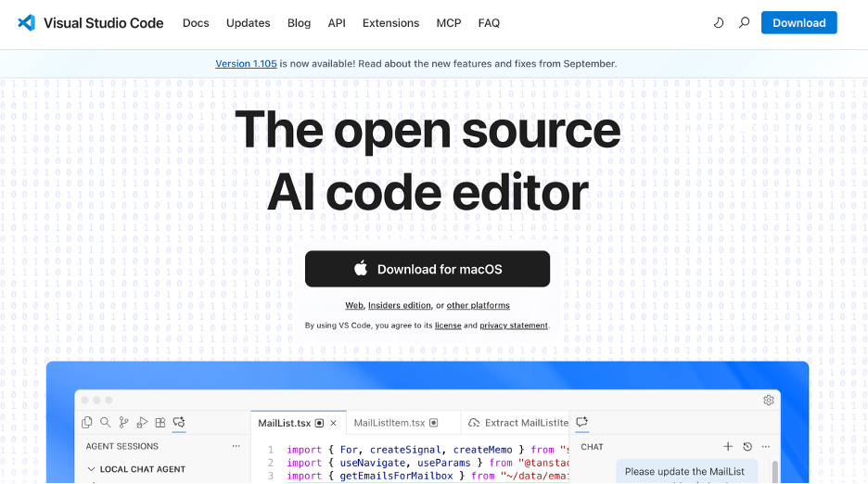The image size is (868, 484).
Task: Click the Apple logo in download button
Action: 361,269
